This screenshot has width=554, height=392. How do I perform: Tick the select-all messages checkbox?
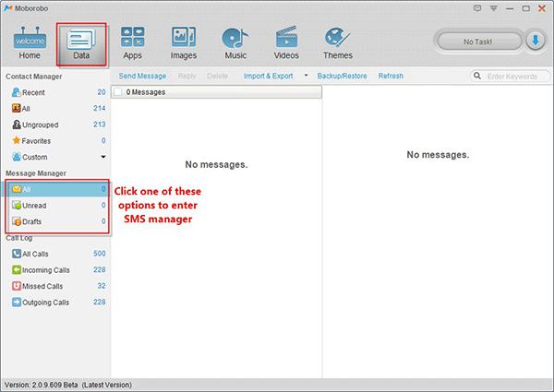(x=119, y=92)
